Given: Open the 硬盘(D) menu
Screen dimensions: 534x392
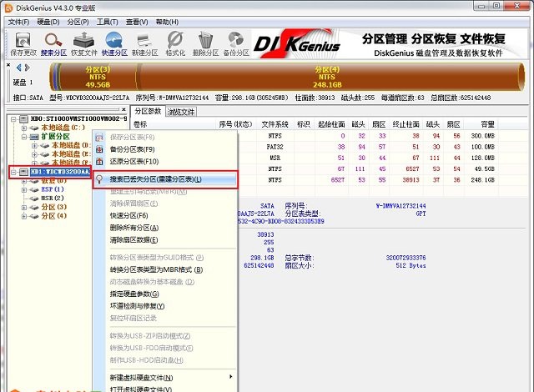Looking at the screenshot, I should pos(48,23).
